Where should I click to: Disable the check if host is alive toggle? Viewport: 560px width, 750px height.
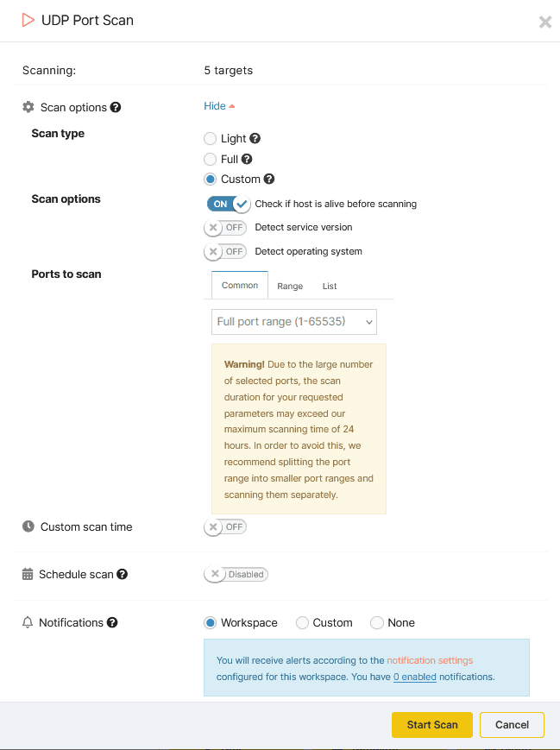click(227, 204)
